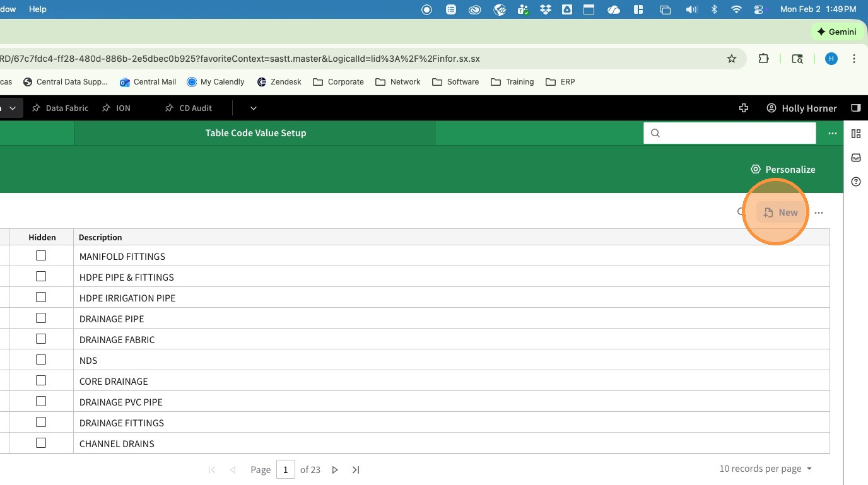This screenshot has width=868, height=485.
Task: Toggle Hidden checkbox for MANIFOLD FITTINGS
Action: pos(41,255)
